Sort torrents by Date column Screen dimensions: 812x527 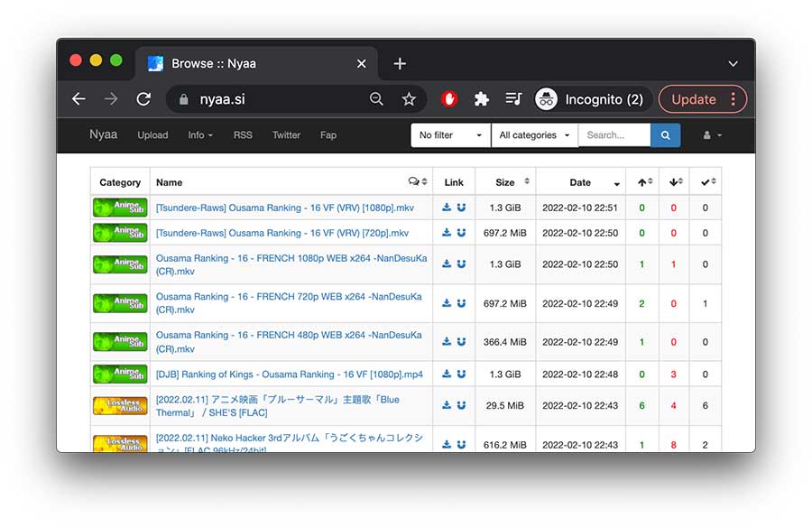pyautogui.click(x=580, y=182)
